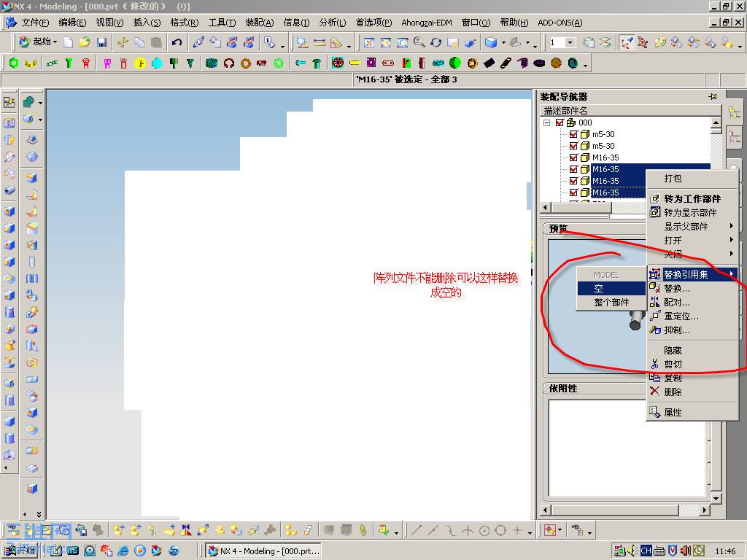The width and height of the screenshot is (747, 560).
Task: Select 转为工作部件 in context menu
Action: coord(692,198)
